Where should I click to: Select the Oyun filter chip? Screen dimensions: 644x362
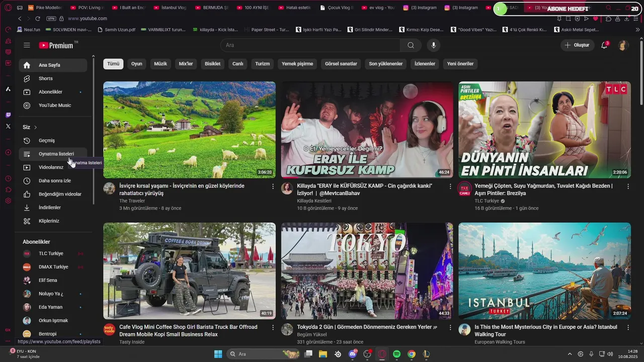coord(137,64)
